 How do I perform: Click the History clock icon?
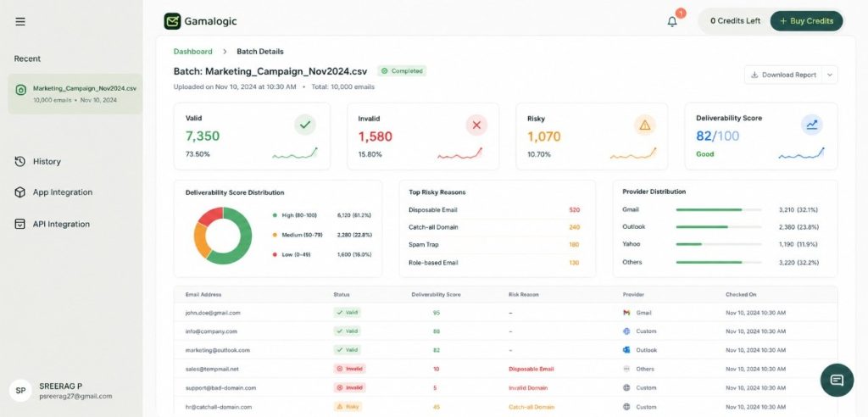coord(20,162)
